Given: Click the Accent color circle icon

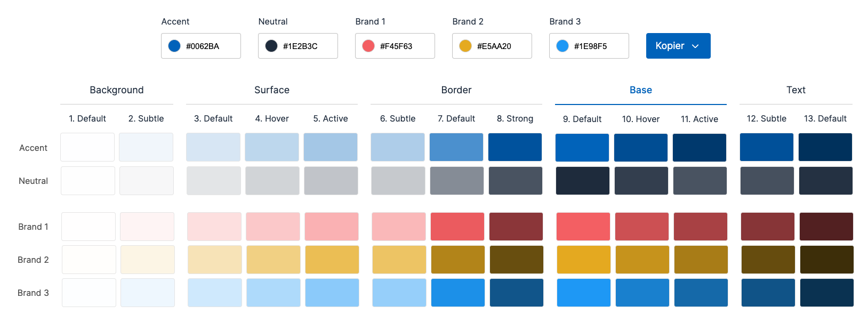Looking at the screenshot, I should (174, 46).
